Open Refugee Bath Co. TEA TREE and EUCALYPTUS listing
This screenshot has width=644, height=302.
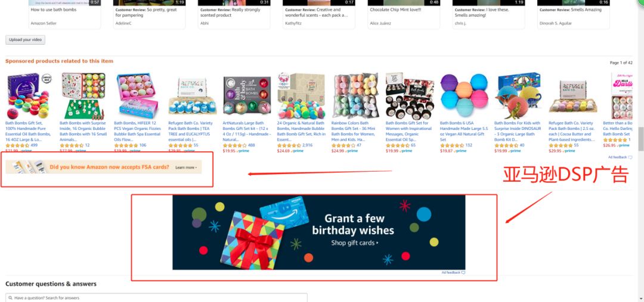click(x=191, y=131)
